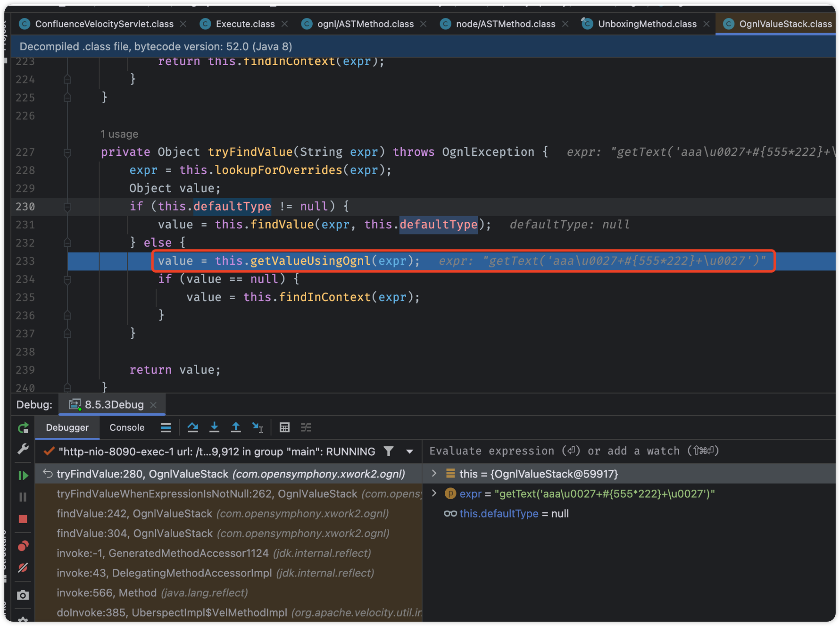
Task: Click findInContext call on line 235
Action: (x=324, y=297)
